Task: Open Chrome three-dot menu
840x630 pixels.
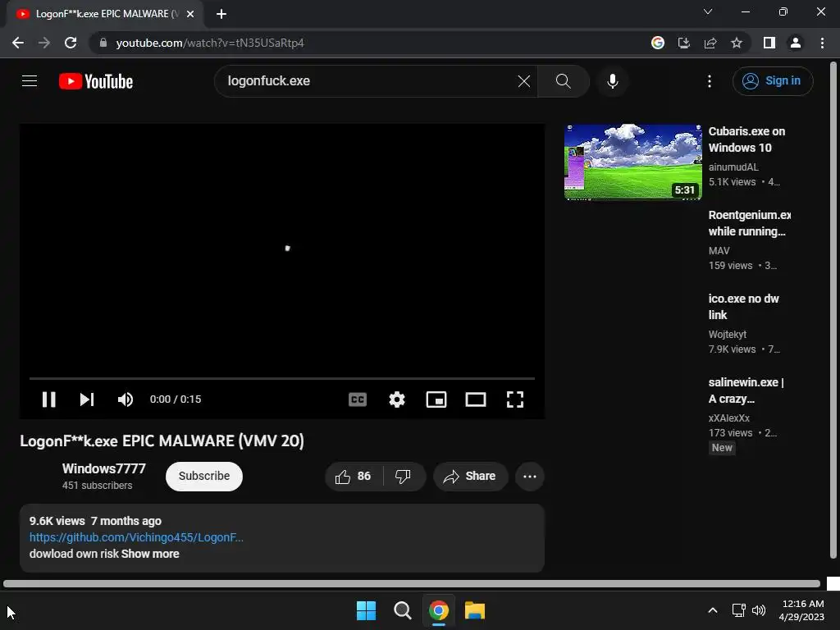Action: click(x=822, y=43)
